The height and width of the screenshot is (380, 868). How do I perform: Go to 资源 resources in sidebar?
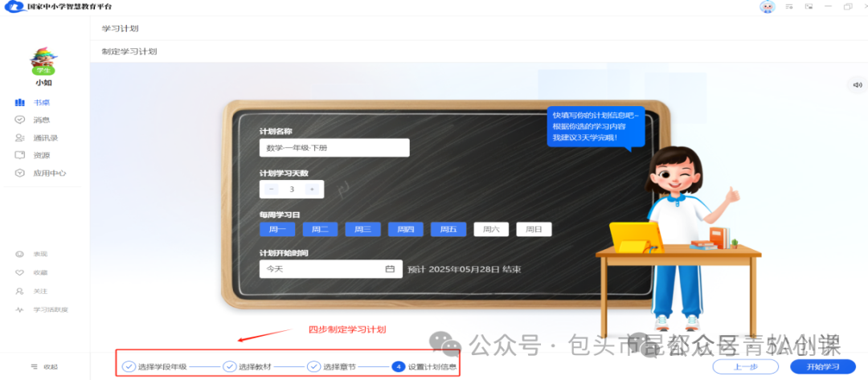[x=41, y=155]
